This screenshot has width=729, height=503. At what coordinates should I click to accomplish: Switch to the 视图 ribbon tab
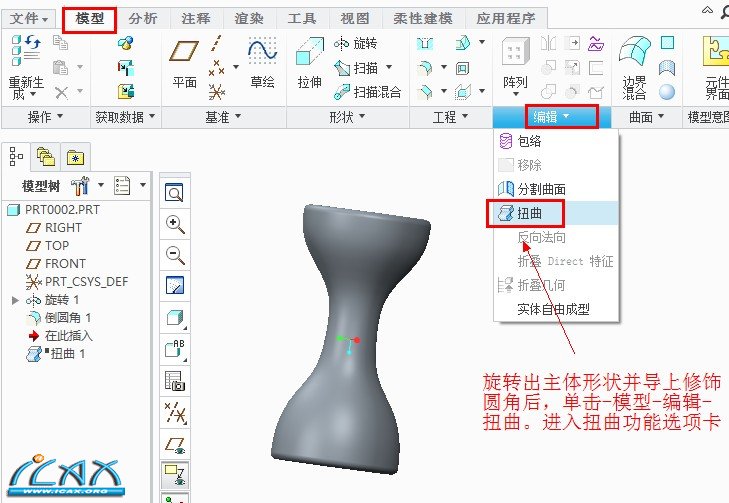[x=355, y=19]
